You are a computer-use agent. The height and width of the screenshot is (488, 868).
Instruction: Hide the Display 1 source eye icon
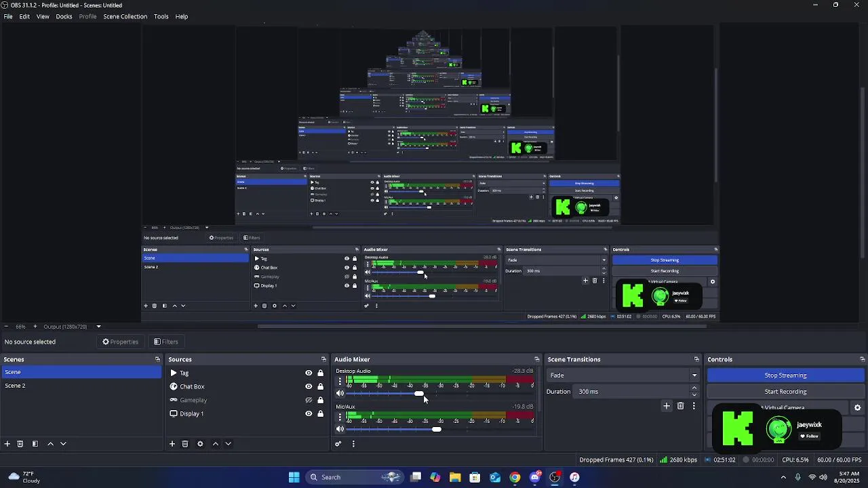(309, 413)
